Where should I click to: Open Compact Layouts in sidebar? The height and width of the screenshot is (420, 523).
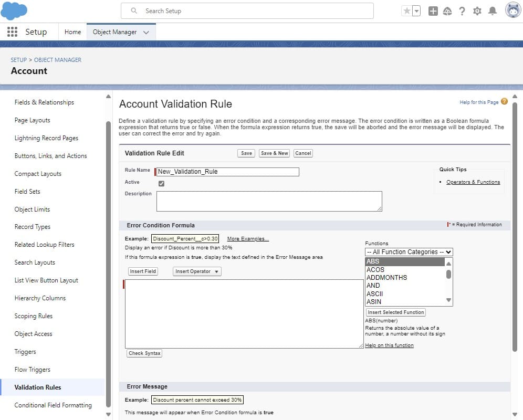pos(38,174)
